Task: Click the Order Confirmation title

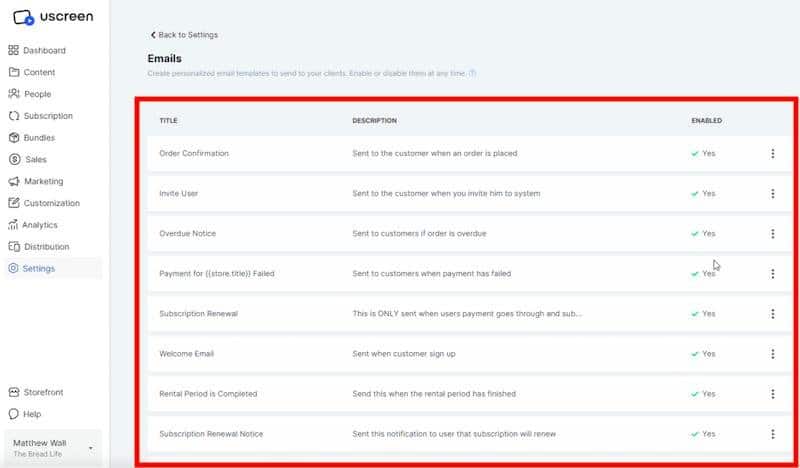Action: pyautogui.click(x=194, y=153)
